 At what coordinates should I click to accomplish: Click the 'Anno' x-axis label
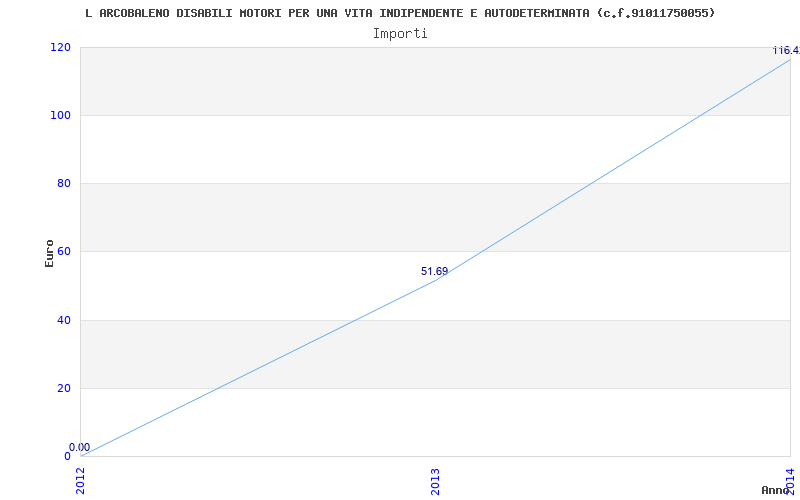775,490
